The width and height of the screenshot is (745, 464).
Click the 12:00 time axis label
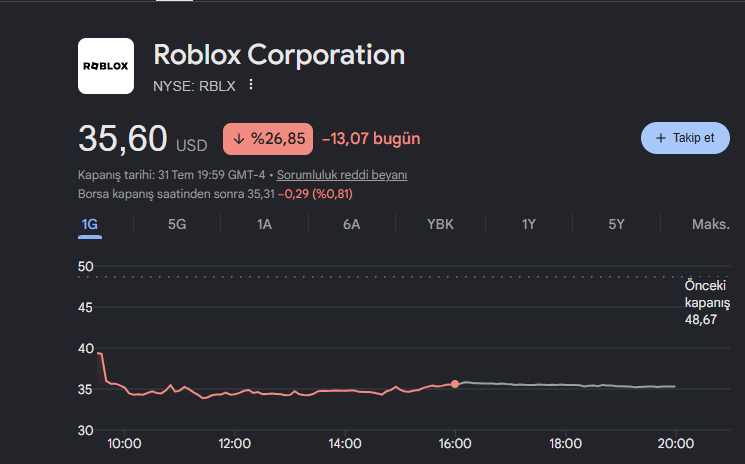coord(234,444)
